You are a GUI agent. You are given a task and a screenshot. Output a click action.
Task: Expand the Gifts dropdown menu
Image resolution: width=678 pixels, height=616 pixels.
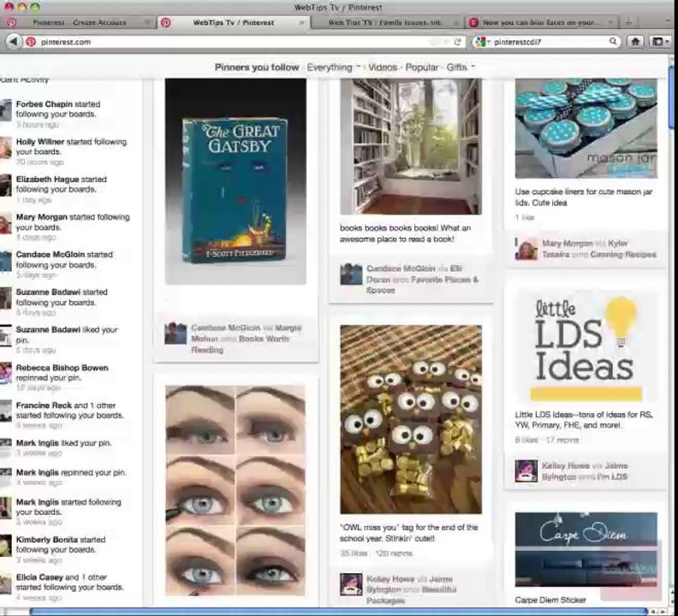point(460,68)
